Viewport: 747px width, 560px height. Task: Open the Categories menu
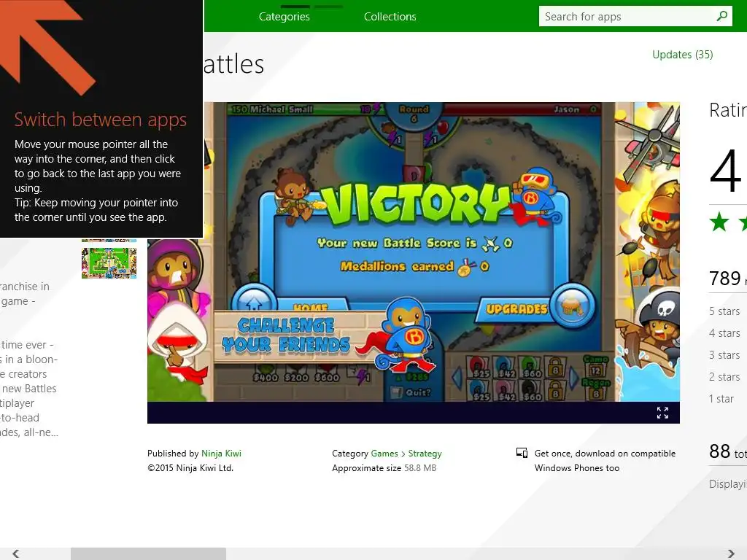point(285,17)
